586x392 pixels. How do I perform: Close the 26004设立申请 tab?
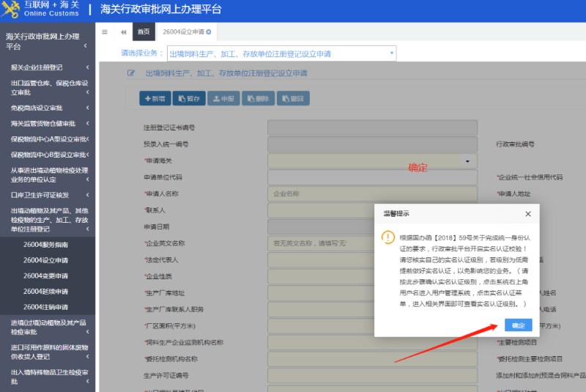tap(209, 32)
